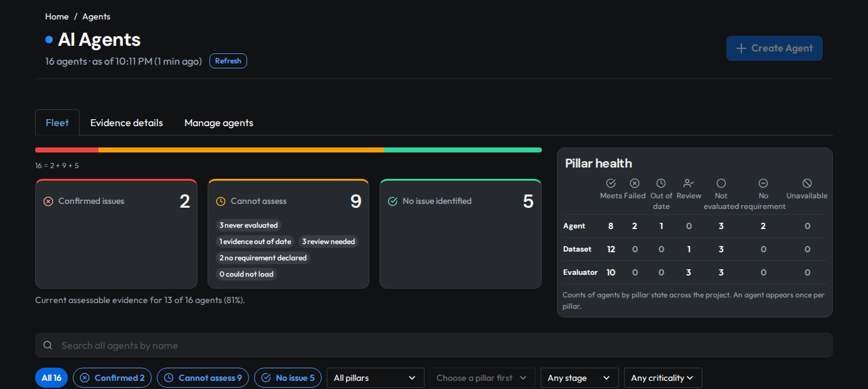Filter by Confirmed 2 chip
This screenshot has height=389, width=868.
click(112, 378)
